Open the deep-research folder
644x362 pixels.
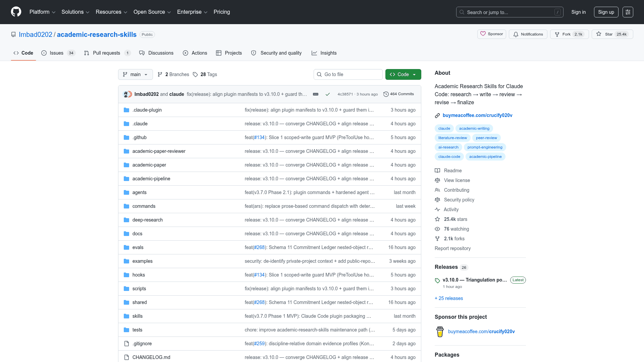click(x=148, y=220)
